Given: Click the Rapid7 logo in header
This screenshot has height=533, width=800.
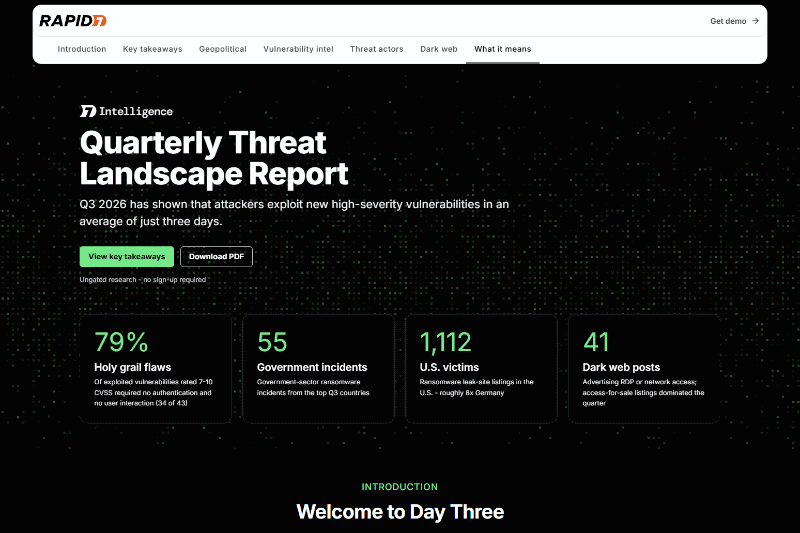Looking at the screenshot, I should [x=72, y=21].
